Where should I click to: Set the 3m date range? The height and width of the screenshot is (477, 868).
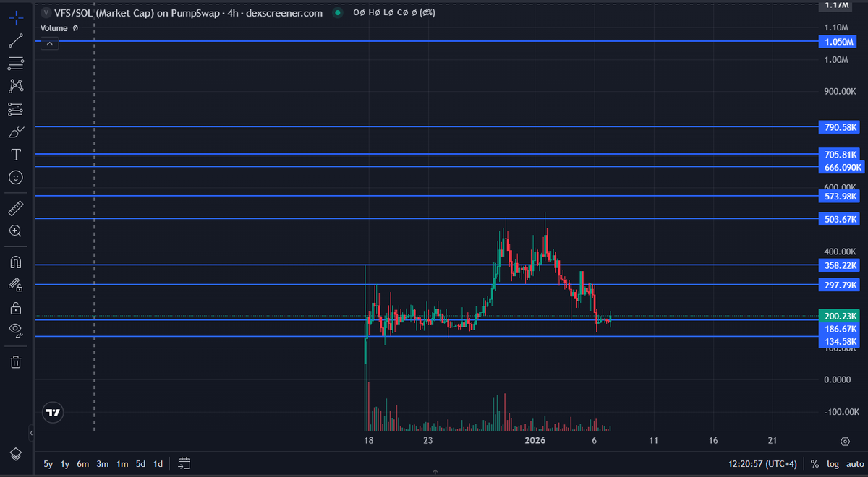[103, 463]
